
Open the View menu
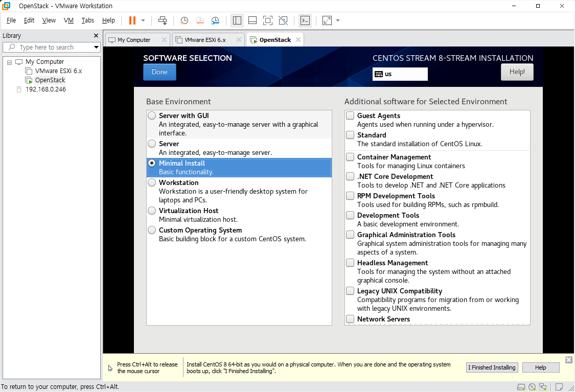pyautogui.click(x=49, y=20)
